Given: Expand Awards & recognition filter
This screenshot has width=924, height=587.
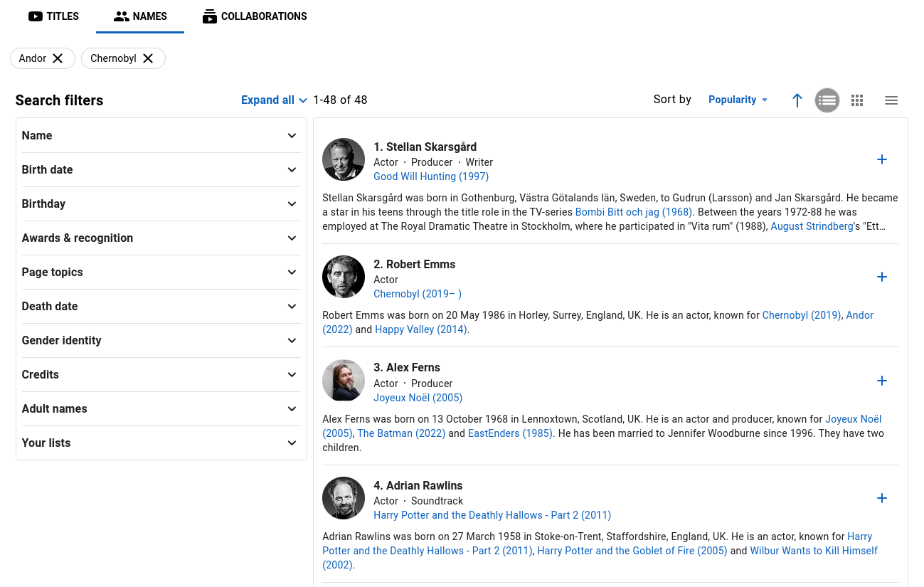Looking at the screenshot, I should 161,238.
